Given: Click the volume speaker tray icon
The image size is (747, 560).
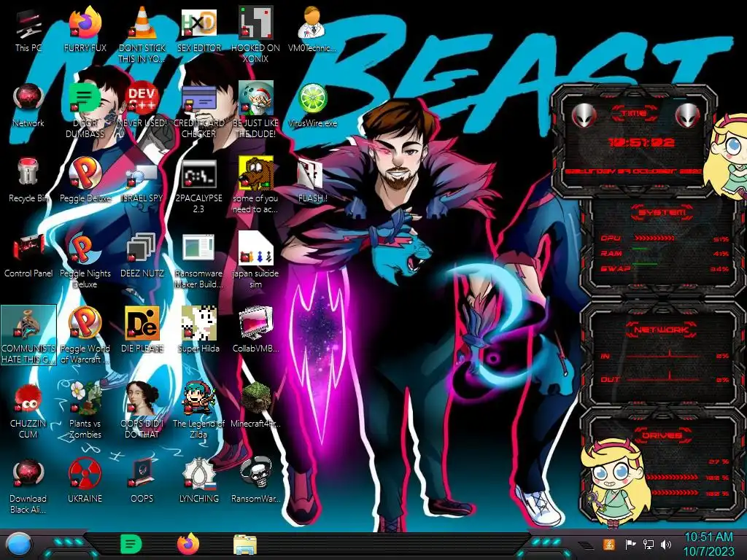Looking at the screenshot, I should pyautogui.click(x=666, y=544).
